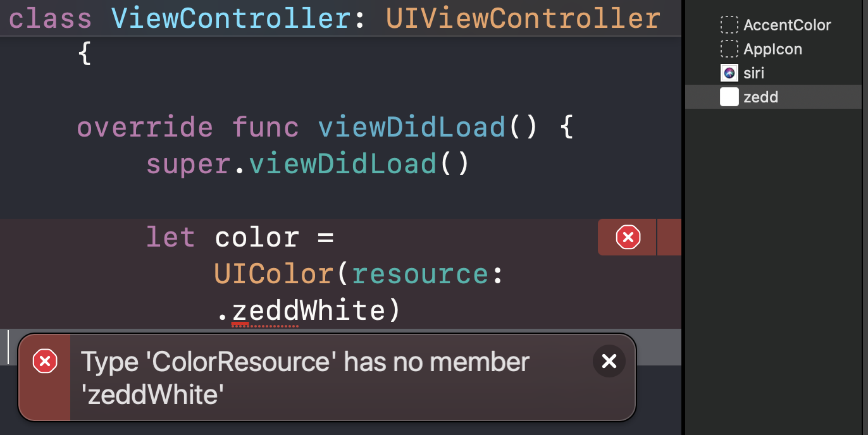Expand the dark red segment next to error badge
The width and height of the screenshot is (868, 435).
click(x=669, y=238)
